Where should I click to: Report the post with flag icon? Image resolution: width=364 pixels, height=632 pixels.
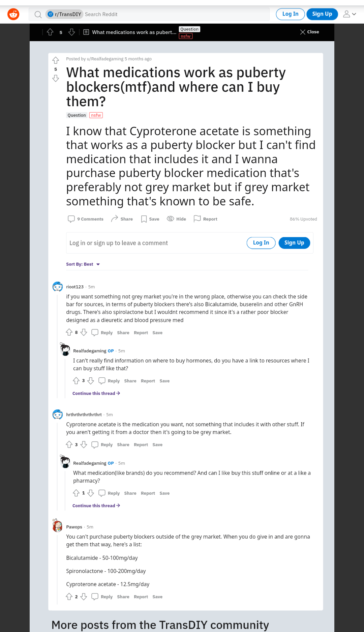197,219
